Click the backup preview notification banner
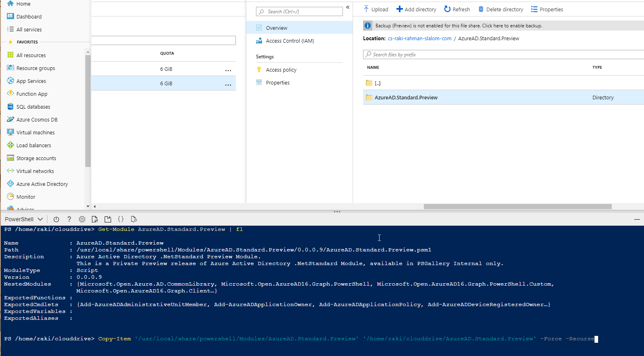 pos(504,25)
